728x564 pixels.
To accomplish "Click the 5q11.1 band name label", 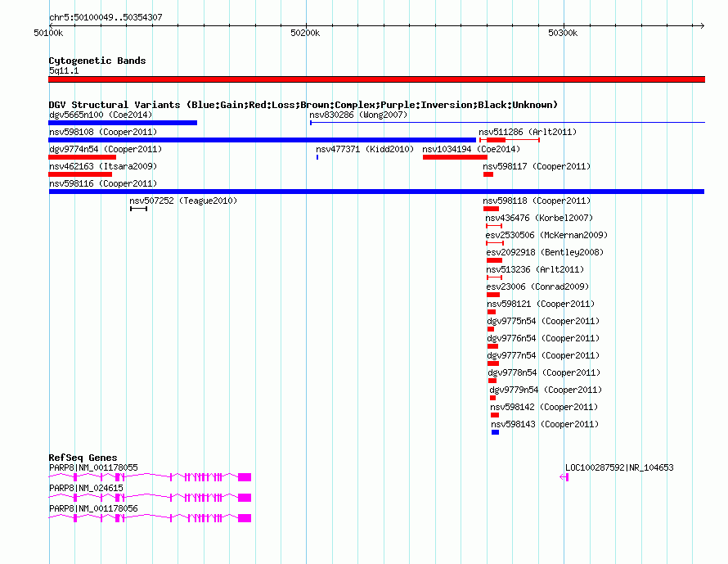I will (x=64, y=70).
